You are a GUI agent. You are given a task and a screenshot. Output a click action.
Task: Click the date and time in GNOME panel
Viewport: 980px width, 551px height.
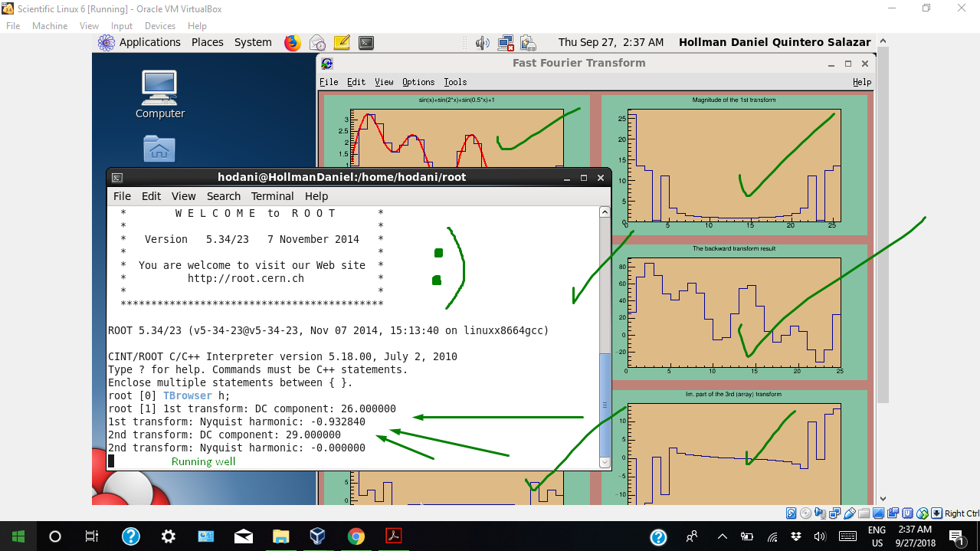tap(611, 43)
